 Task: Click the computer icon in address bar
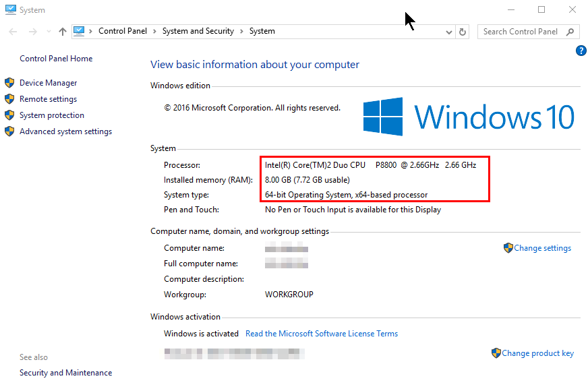point(79,31)
